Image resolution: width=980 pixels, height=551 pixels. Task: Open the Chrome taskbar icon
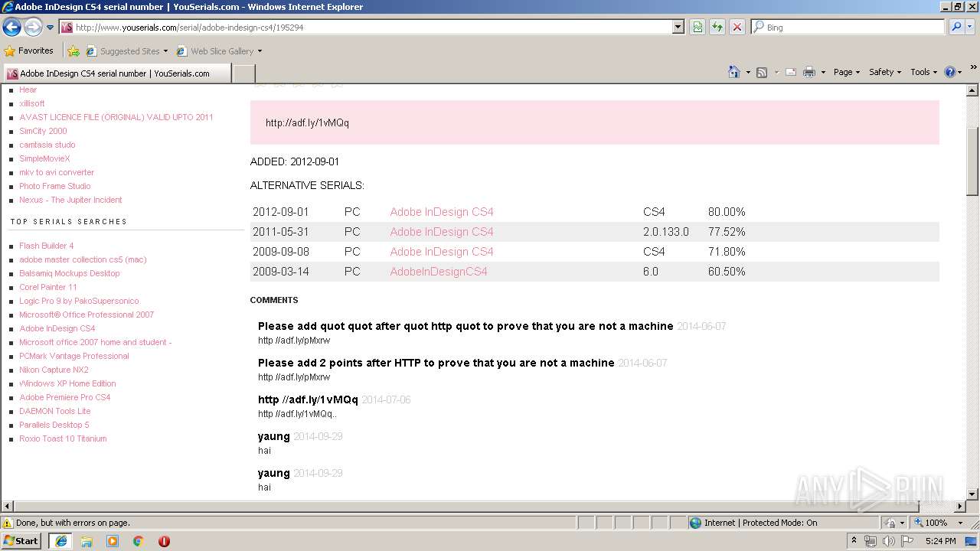coord(138,541)
